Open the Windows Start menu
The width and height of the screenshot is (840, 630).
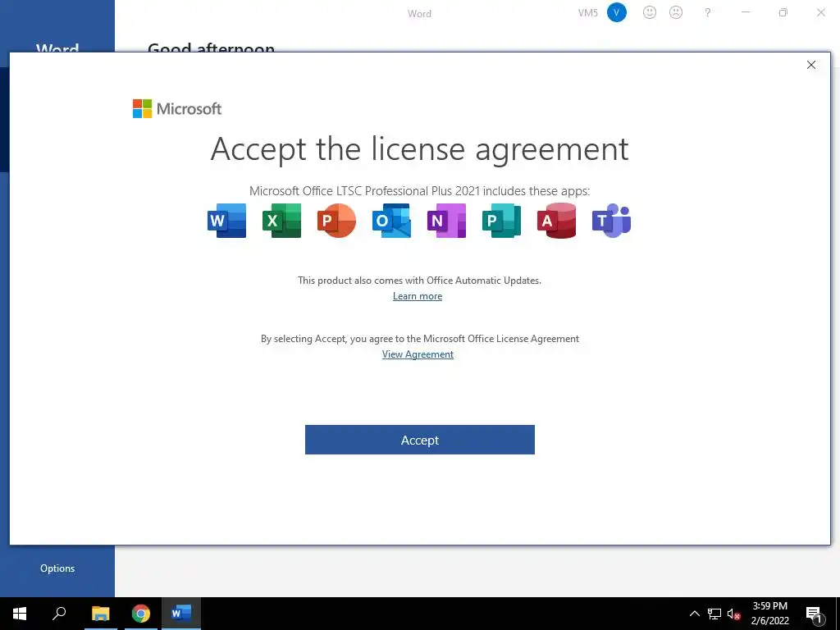click(x=20, y=614)
